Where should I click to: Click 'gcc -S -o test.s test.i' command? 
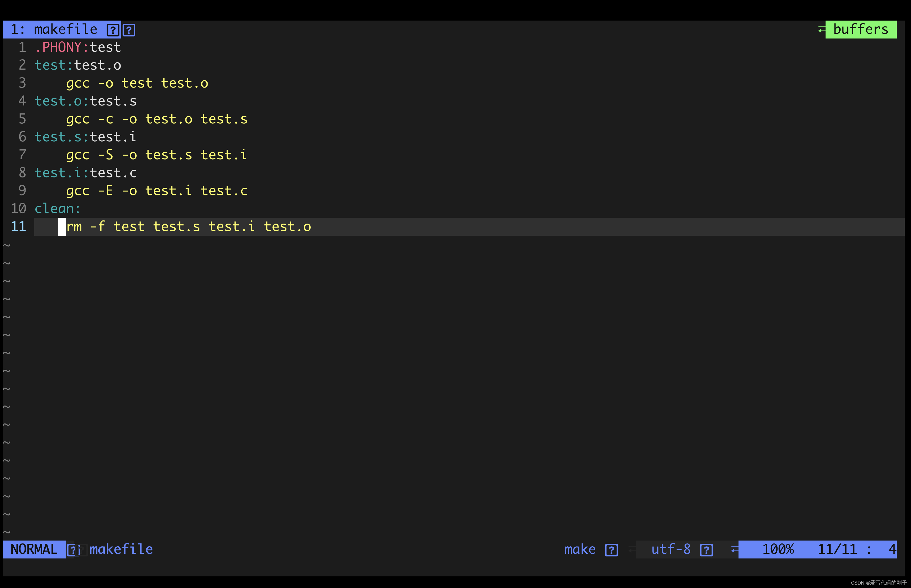[157, 155]
